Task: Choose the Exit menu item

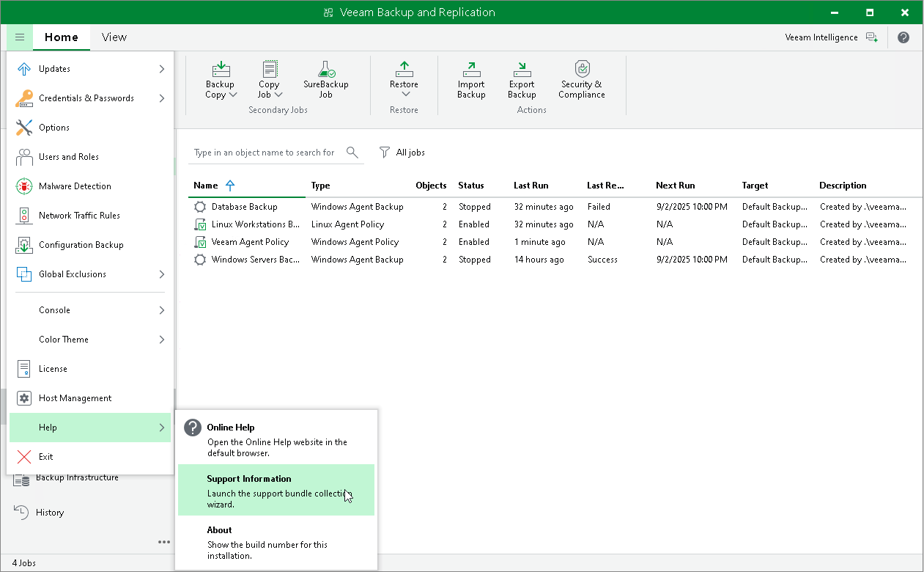Action: [x=90, y=457]
